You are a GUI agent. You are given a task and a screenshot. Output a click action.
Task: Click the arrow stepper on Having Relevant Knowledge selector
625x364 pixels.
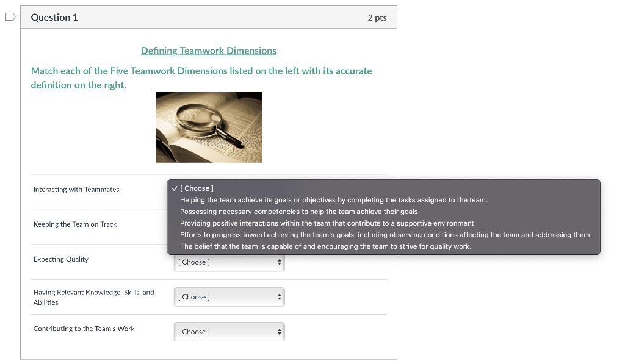279,297
